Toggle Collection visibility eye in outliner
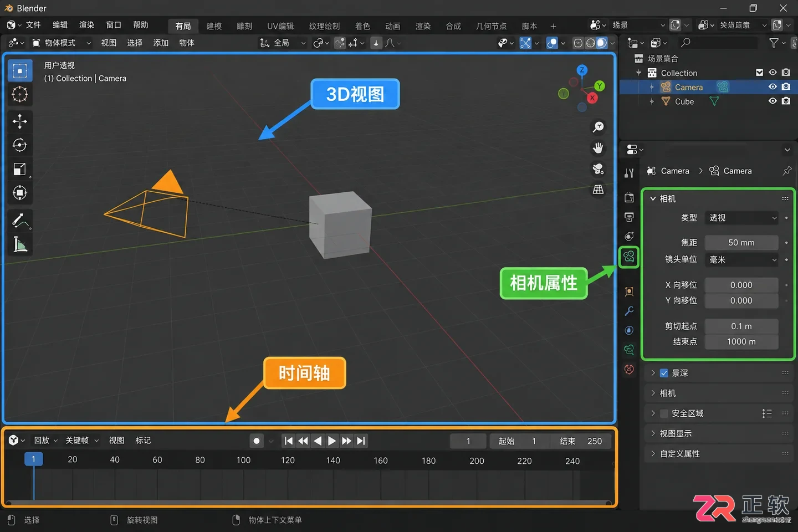 [773, 73]
